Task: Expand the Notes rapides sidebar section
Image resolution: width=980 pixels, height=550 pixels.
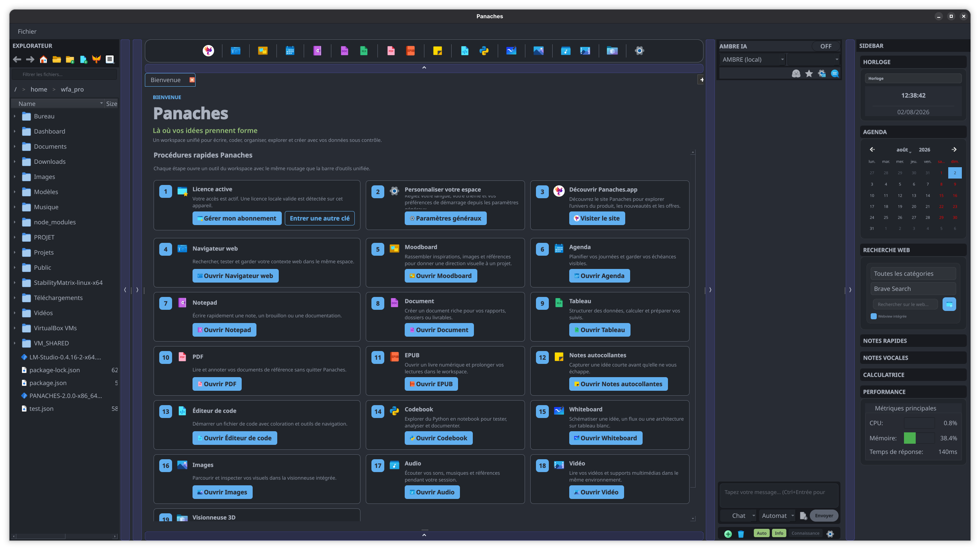Action: (x=913, y=341)
